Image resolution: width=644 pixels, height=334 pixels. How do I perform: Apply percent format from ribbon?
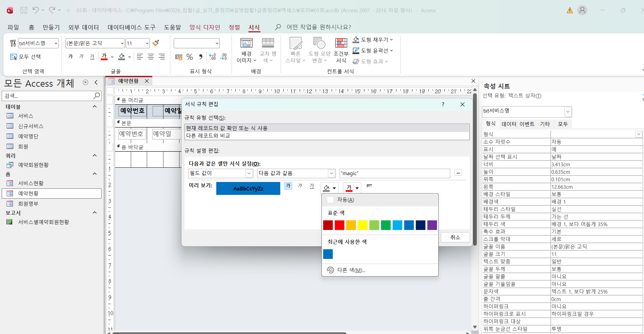190,57
